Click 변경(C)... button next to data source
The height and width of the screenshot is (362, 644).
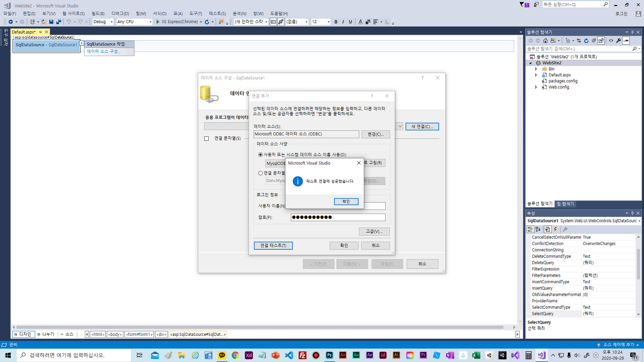(375, 134)
